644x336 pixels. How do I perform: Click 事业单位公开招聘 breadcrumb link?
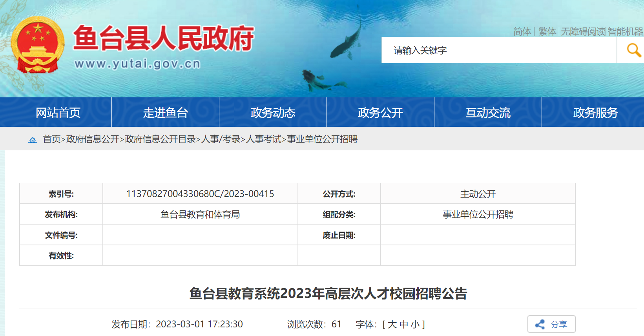[322, 139]
